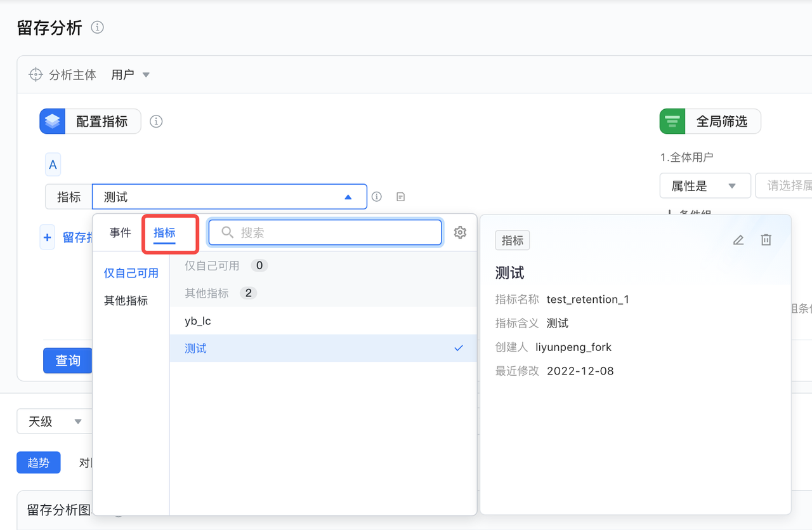
Task: Click the blue 配置指标 layers icon
Action: pyautogui.click(x=53, y=121)
